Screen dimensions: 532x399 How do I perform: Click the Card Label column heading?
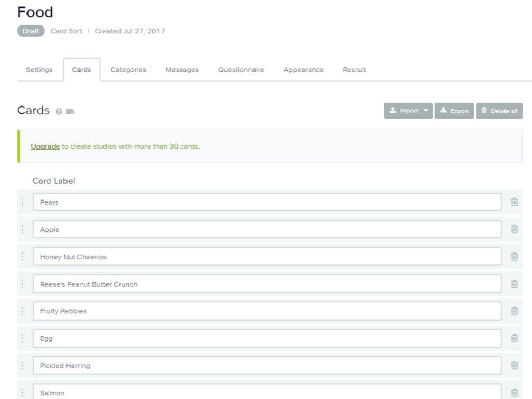pyautogui.click(x=54, y=181)
